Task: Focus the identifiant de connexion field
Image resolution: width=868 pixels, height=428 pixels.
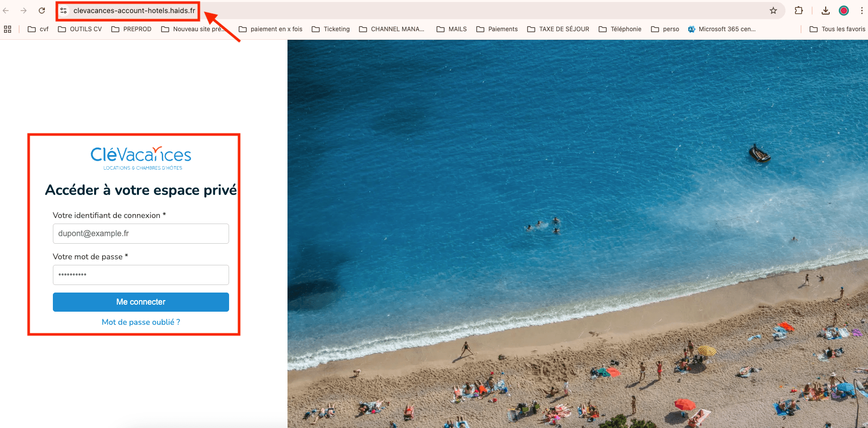Action: [141, 234]
